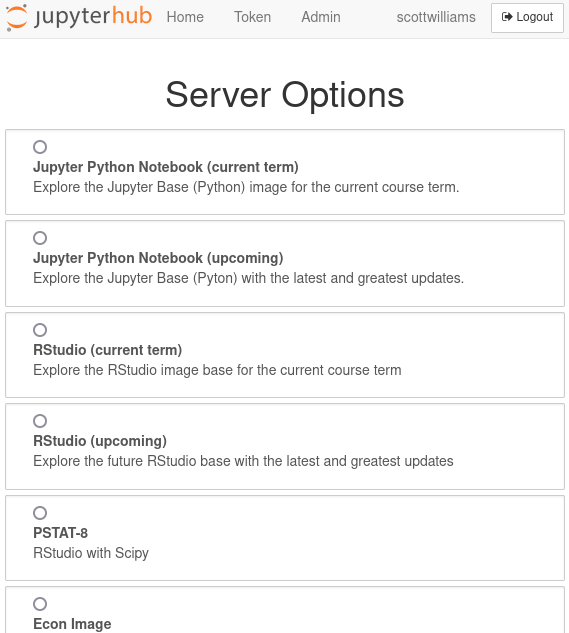Viewport: 569px width, 633px height.
Task: Choose the RStudio (upcoming) radio button
Action: click(40, 421)
